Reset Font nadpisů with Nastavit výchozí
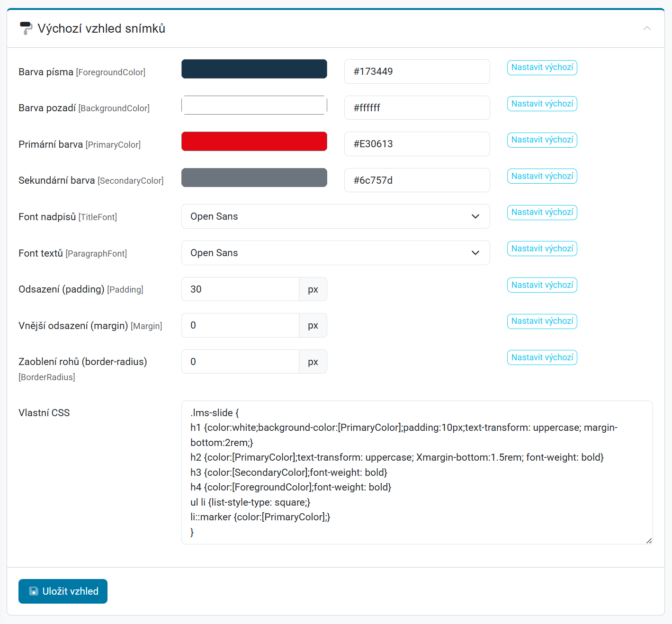The height and width of the screenshot is (624, 672). [x=542, y=212]
